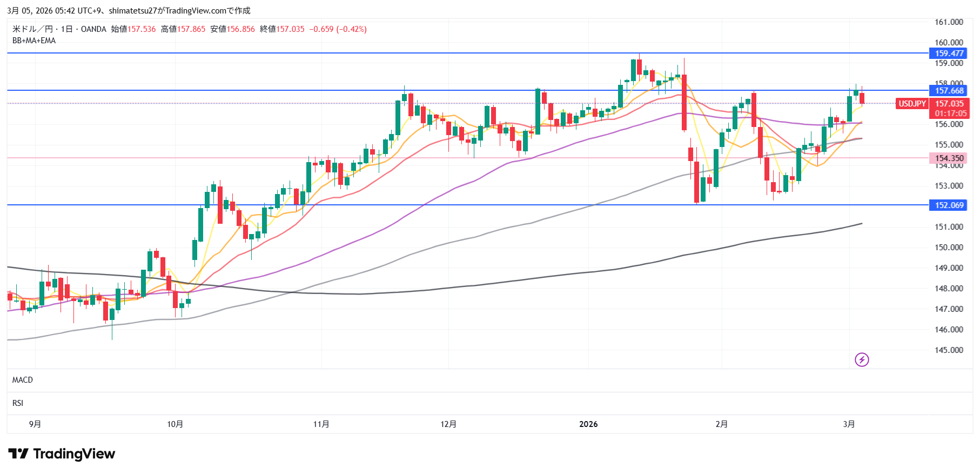Viewport: 980px width, 474px height.
Task: Select the blue 152.069 price label
Action: (949, 205)
